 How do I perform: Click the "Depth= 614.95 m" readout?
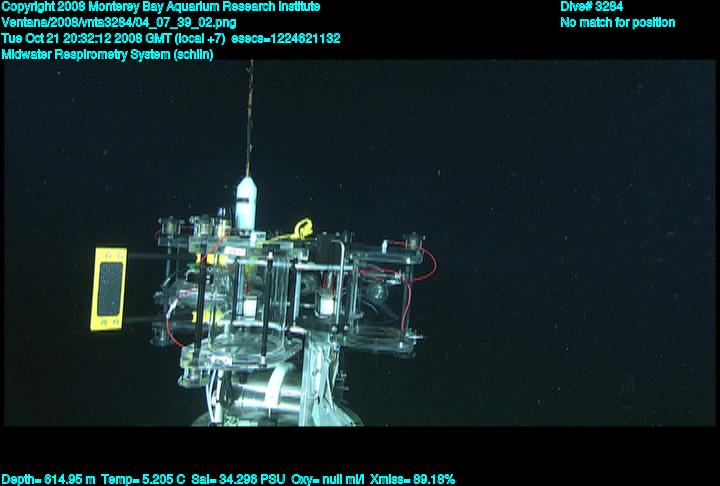(49, 480)
